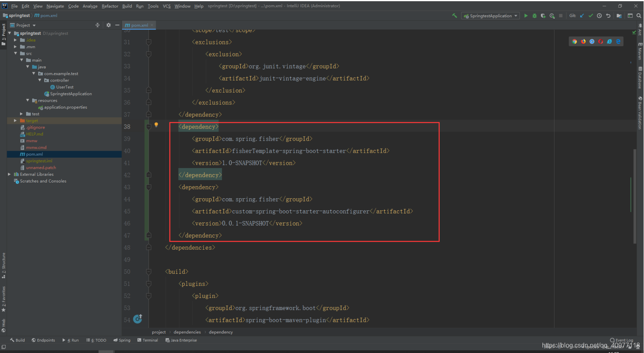
Task: Run with Coverage from the shield icon
Action: coord(543,16)
